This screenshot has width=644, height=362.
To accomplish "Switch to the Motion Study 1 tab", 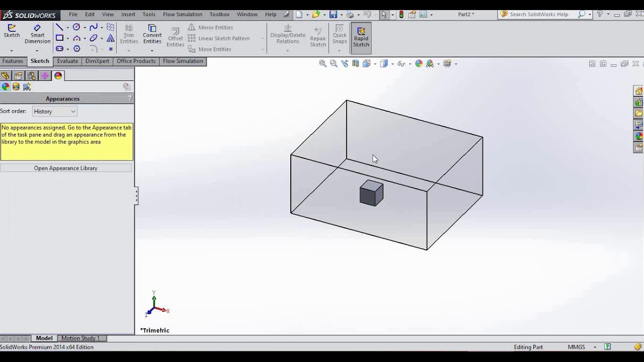I will point(80,338).
